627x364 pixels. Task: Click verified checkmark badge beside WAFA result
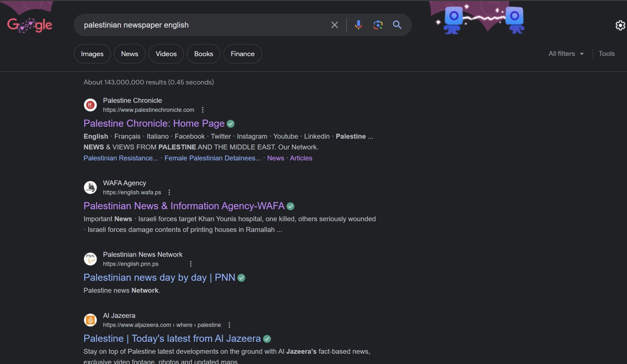tap(290, 206)
